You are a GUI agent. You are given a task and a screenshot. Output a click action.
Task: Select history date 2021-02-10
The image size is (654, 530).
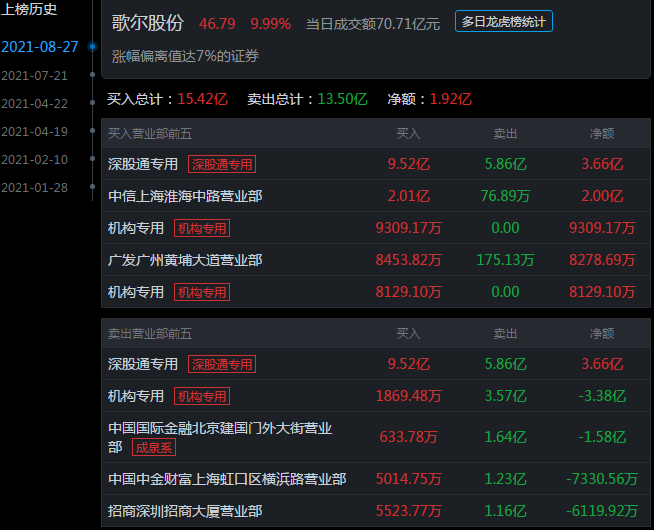click(35, 159)
